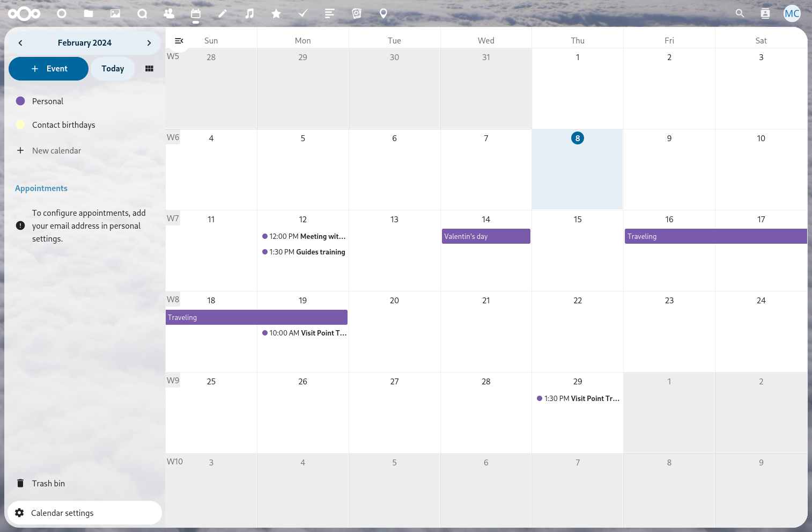Open Calendar settings

[62, 513]
